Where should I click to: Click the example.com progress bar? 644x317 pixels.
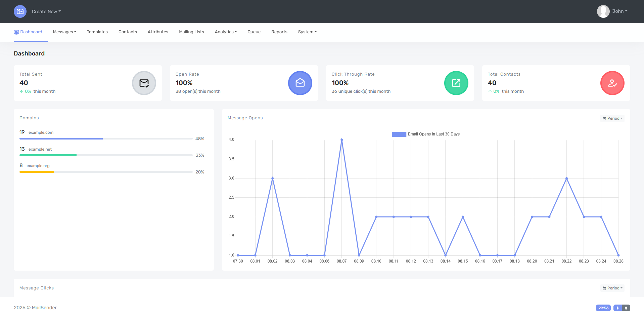(106, 138)
